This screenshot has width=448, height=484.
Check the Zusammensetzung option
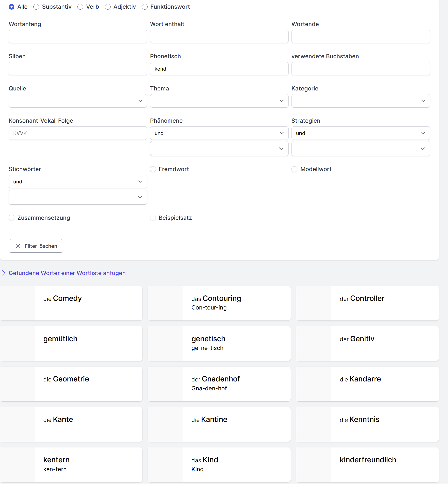pyautogui.click(x=11, y=218)
